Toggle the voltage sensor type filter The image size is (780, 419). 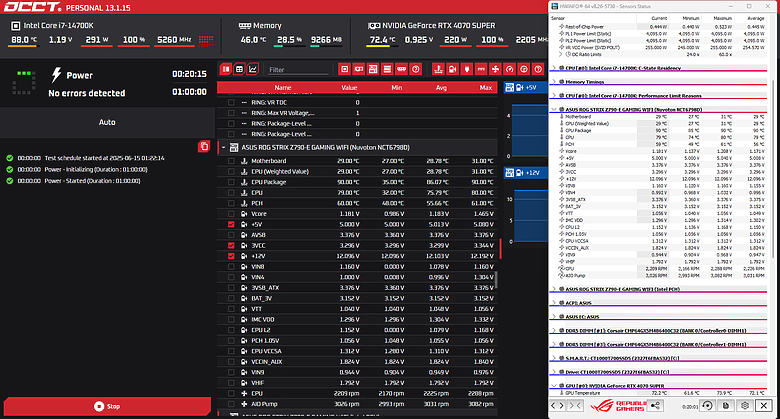coord(453,69)
